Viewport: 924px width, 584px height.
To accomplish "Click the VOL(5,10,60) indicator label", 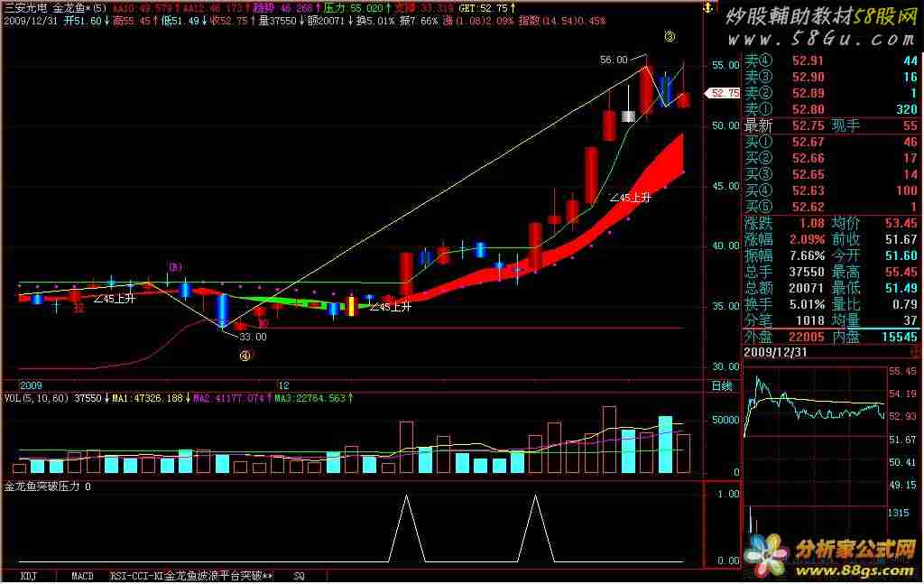I will click(x=36, y=398).
